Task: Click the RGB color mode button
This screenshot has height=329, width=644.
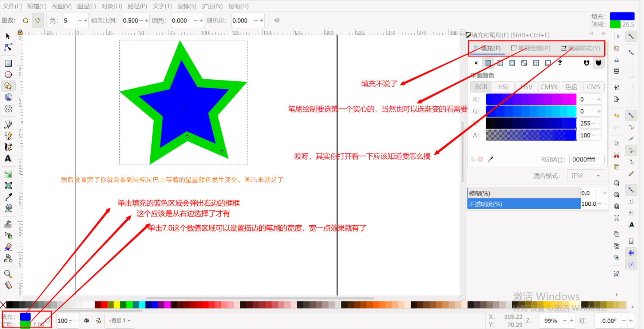Action: pyautogui.click(x=481, y=87)
